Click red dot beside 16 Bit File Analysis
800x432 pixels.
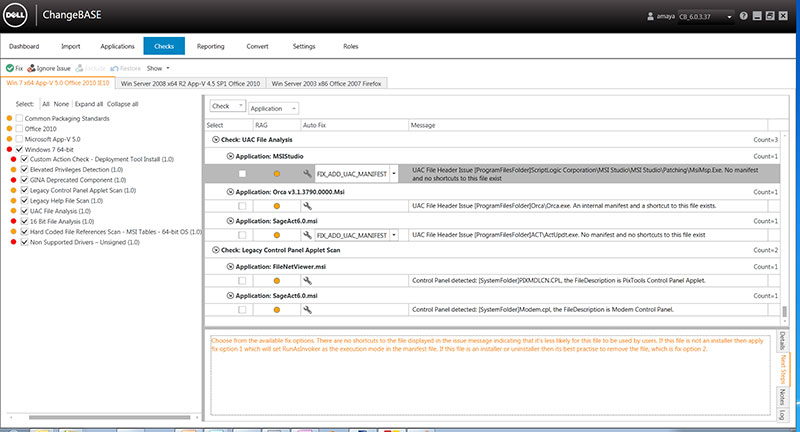[x=14, y=221]
